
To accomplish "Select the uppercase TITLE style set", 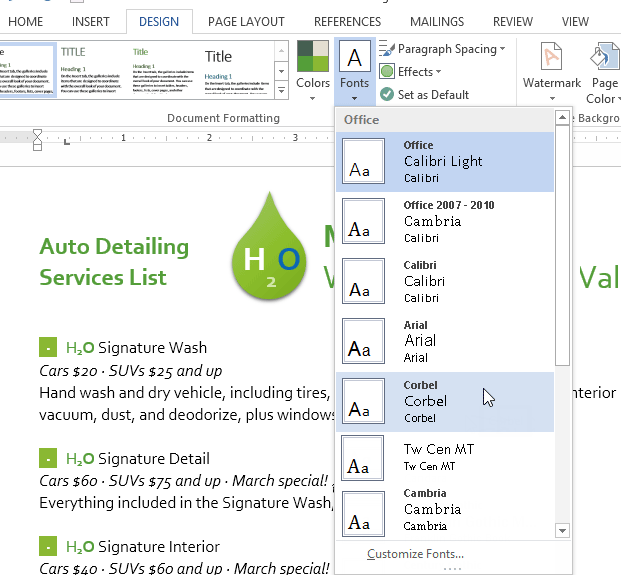I will click(x=91, y=70).
